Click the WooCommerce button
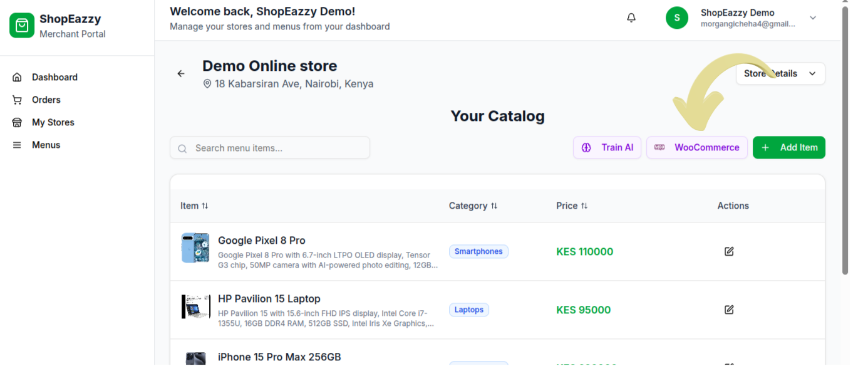The height and width of the screenshot is (371, 868). point(696,148)
